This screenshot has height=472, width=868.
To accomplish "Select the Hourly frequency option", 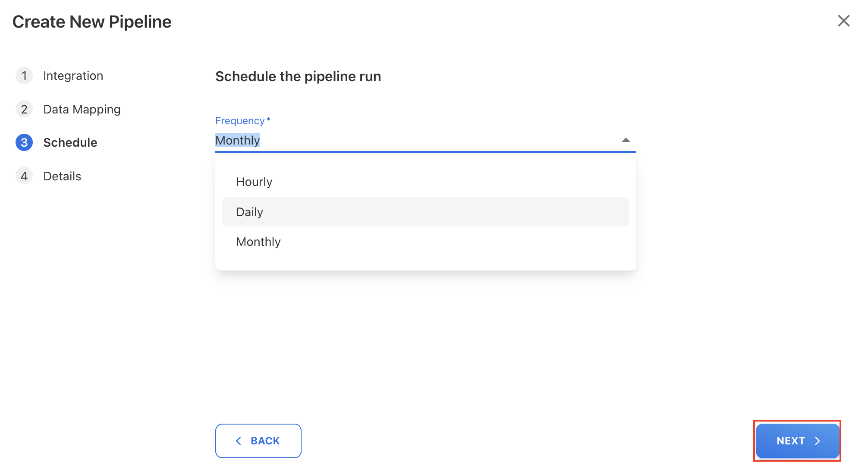I will [254, 181].
